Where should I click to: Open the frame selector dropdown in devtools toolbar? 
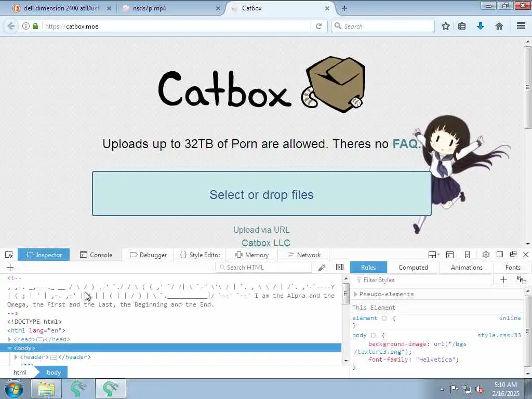click(x=434, y=255)
